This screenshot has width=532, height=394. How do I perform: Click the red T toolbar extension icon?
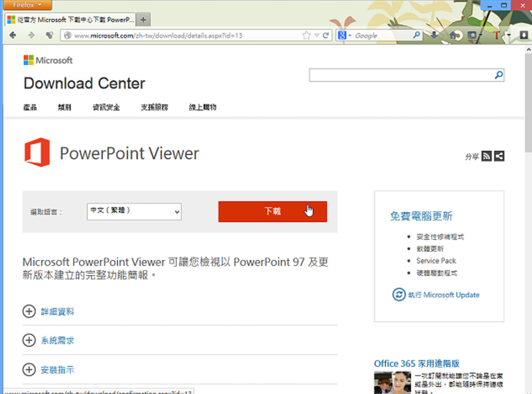[x=496, y=35]
